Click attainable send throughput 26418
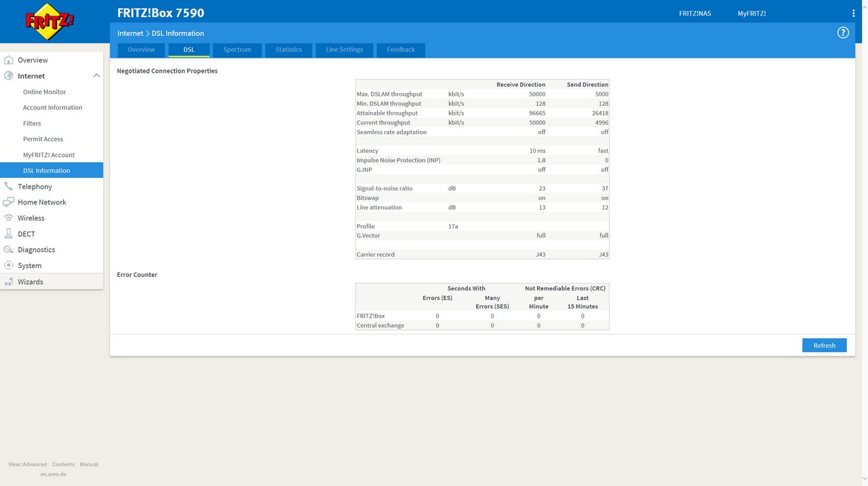Image resolution: width=868 pixels, height=486 pixels. pyautogui.click(x=600, y=113)
